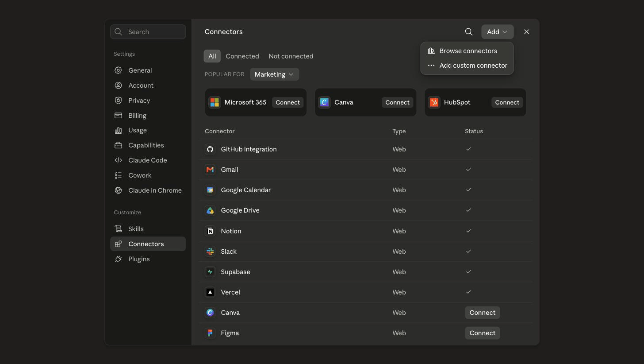Switch to the Not connected tab

pyautogui.click(x=291, y=56)
